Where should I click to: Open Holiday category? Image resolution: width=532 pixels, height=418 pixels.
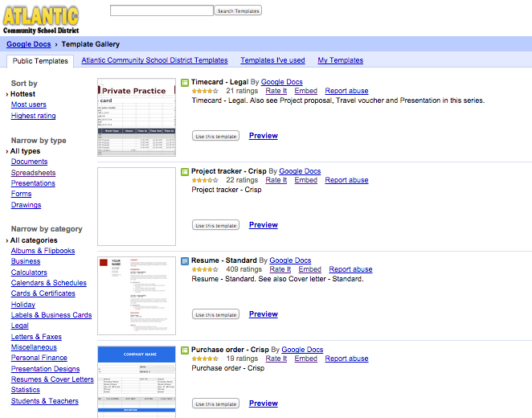coord(23,305)
